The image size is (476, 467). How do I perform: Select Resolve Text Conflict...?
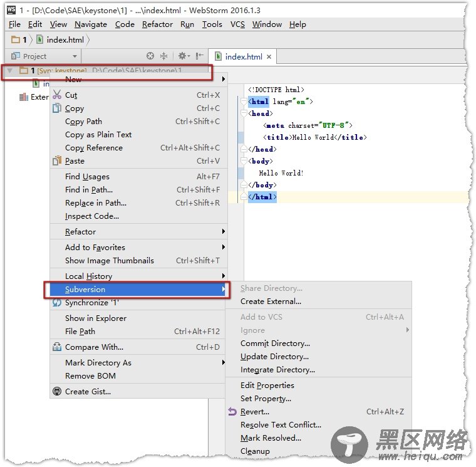click(318, 425)
